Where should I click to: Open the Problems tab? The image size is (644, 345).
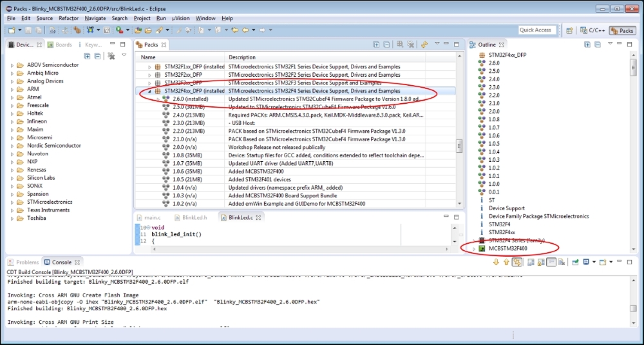(23, 262)
